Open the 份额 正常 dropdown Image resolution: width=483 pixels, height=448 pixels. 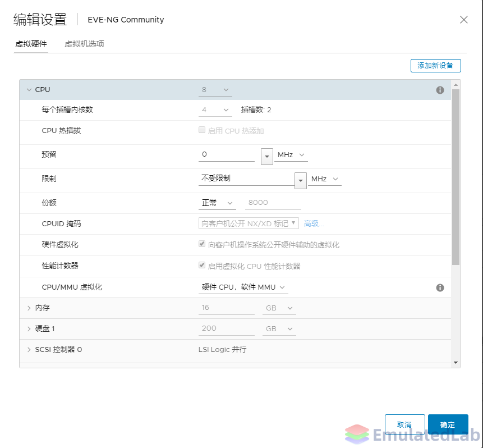(x=217, y=203)
